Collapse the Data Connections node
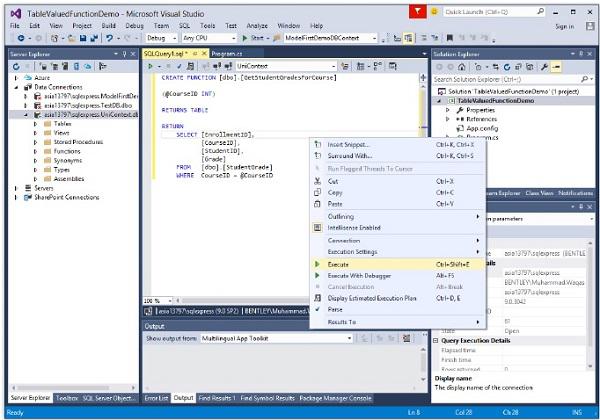Image resolution: width=600 pixels, height=420 pixels. click(x=16, y=87)
